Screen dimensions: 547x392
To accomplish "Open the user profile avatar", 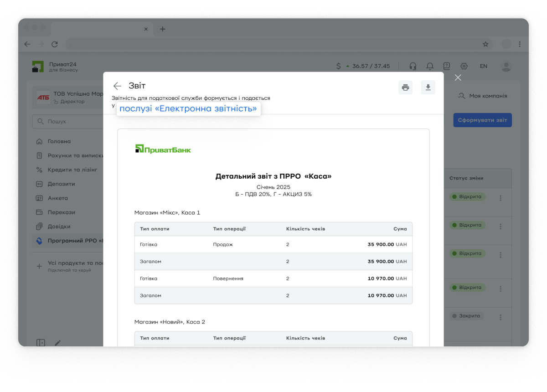I will [x=506, y=66].
